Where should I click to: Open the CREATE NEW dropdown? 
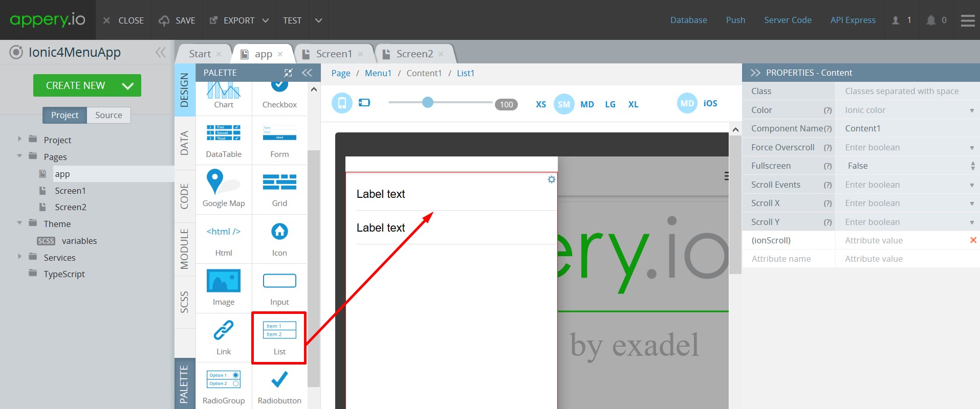(128, 86)
